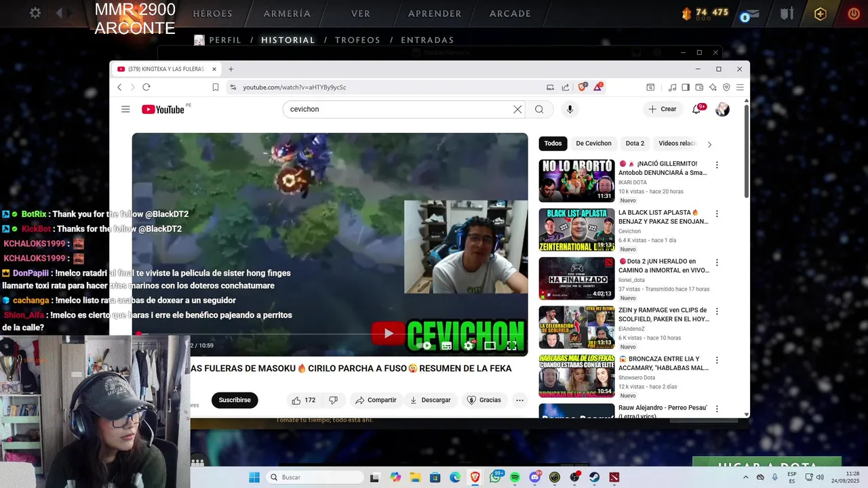
Task: Open Brave Shields lion icon
Action: pos(582,87)
